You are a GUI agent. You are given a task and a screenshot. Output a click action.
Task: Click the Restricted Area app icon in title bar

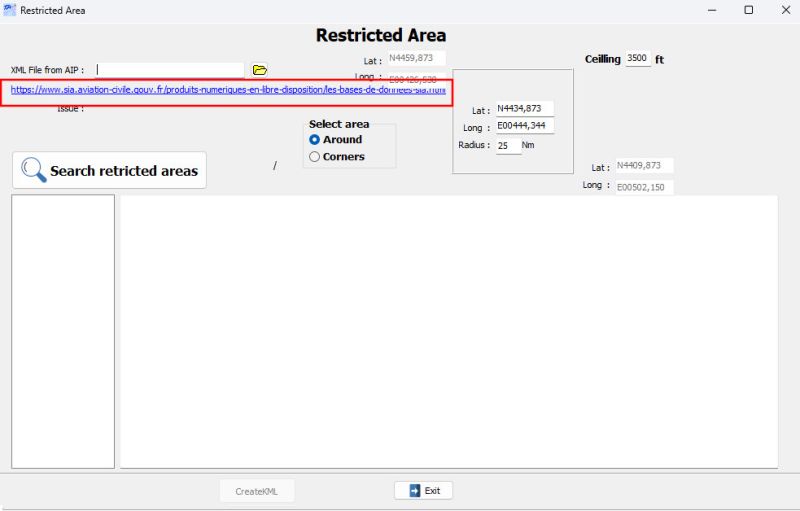point(10,10)
